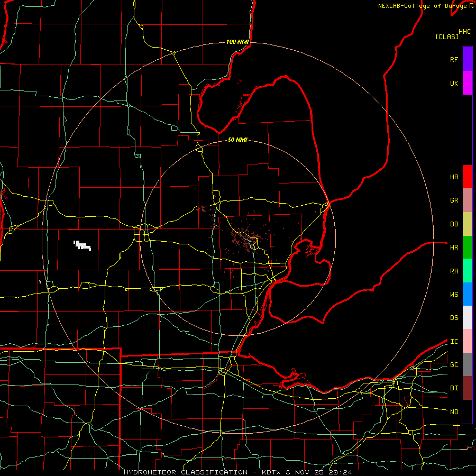Choose the BI brown legend swatch

click(x=467, y=388)
